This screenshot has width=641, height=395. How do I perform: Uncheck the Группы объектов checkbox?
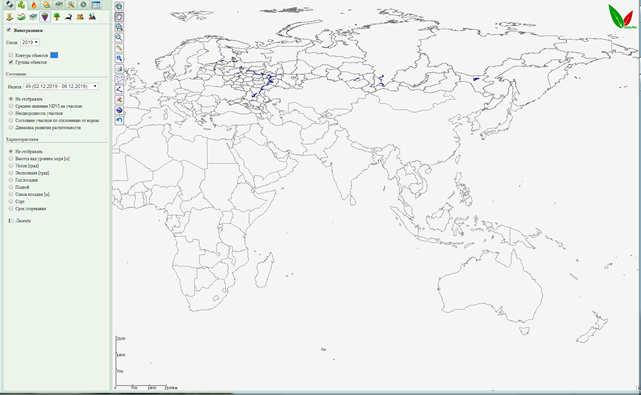click(x=11, y=62)
